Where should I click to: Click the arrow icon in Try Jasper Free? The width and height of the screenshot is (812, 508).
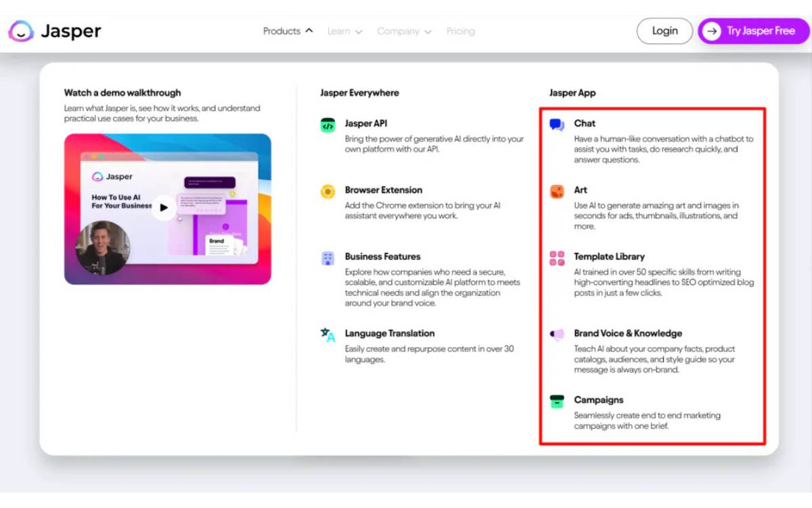click(x=711, y=31)
